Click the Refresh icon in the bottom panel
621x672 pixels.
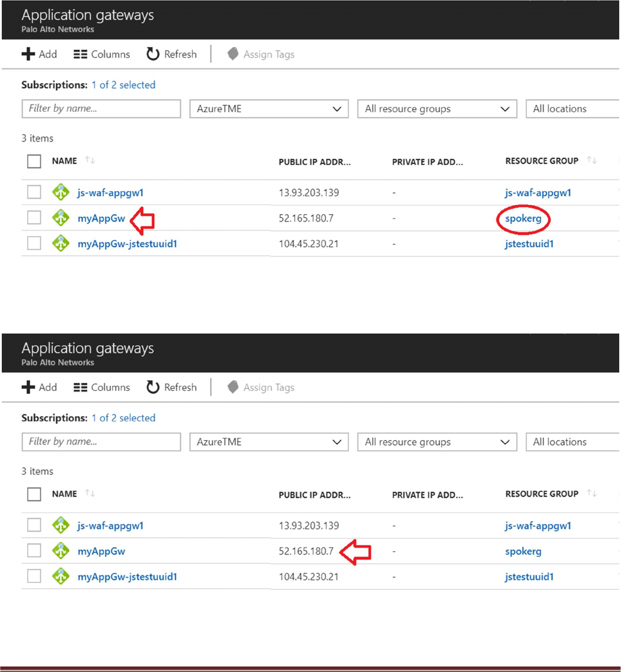[x=153, y=387]
